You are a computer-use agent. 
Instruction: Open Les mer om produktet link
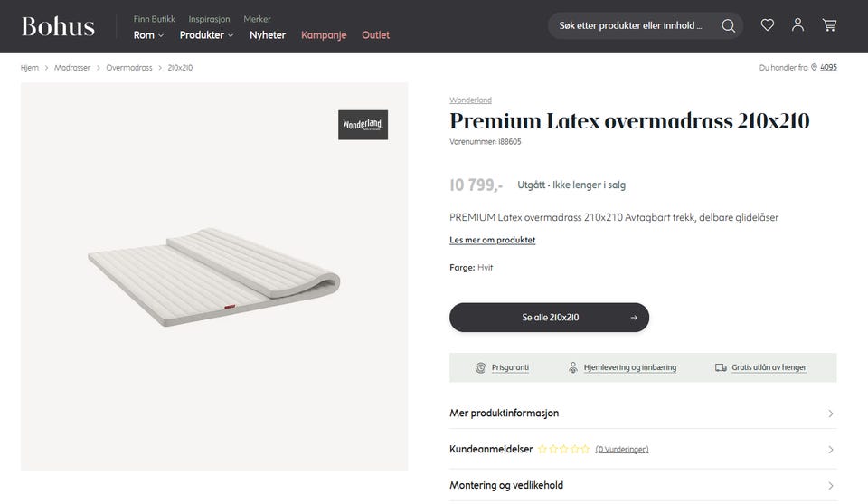pyautogui.click(x=492, y=240)
